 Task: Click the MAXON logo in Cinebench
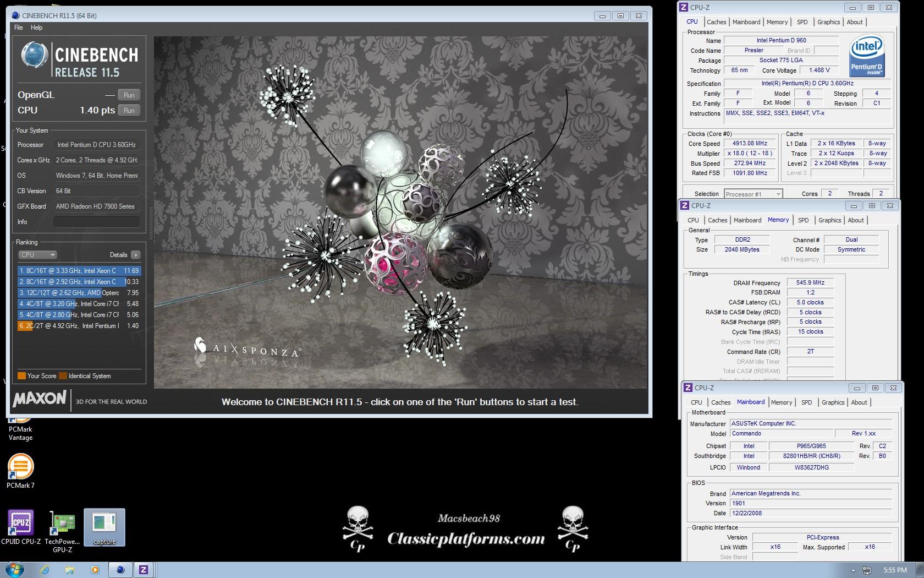tap(40, 399)
